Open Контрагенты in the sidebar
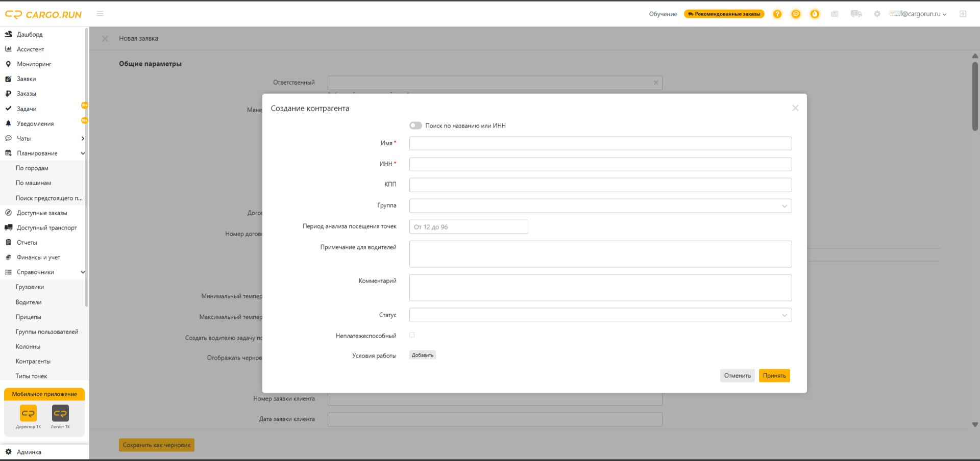The width and height of the screenshot is (980, 461). (x=33, y=361)
